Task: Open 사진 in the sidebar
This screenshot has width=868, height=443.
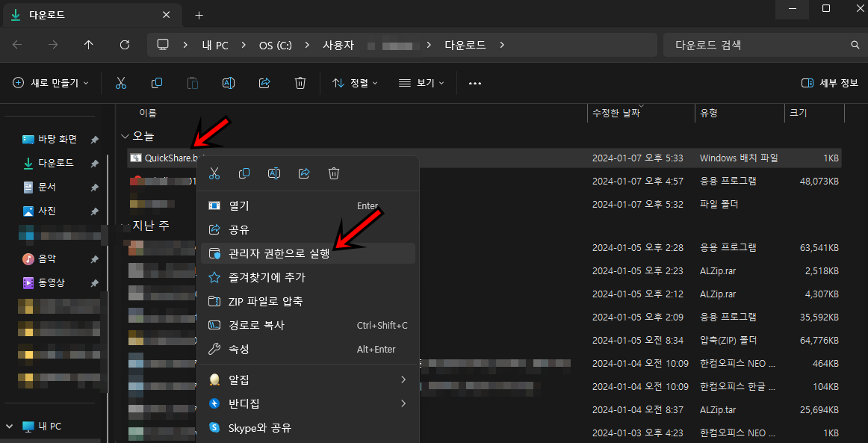Action: pos(47,211)
